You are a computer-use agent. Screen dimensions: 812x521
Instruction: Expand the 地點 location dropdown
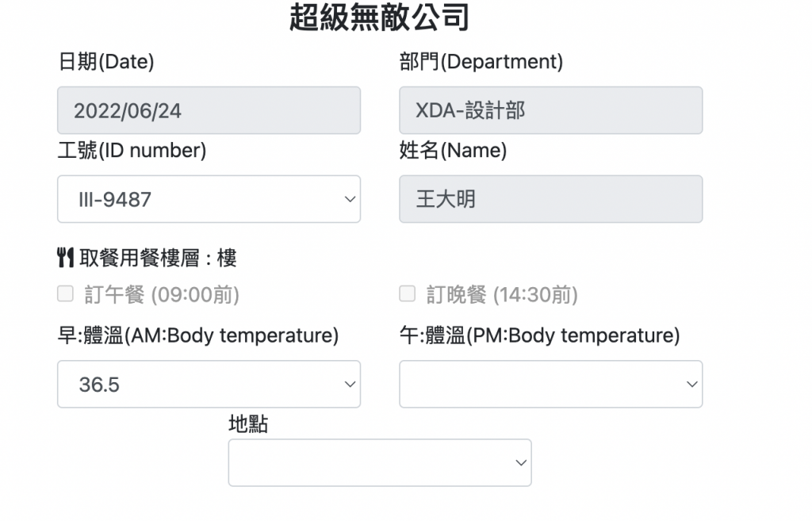click(380, 462)
